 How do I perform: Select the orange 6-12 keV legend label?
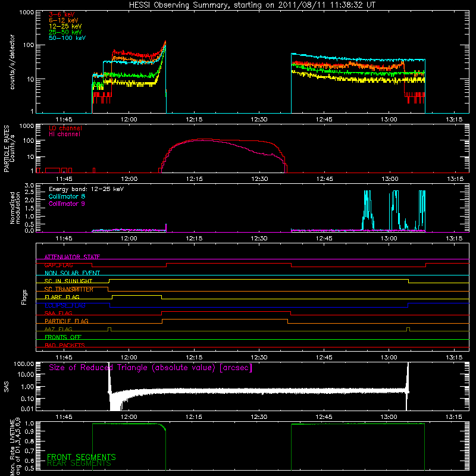coord(64,20)
